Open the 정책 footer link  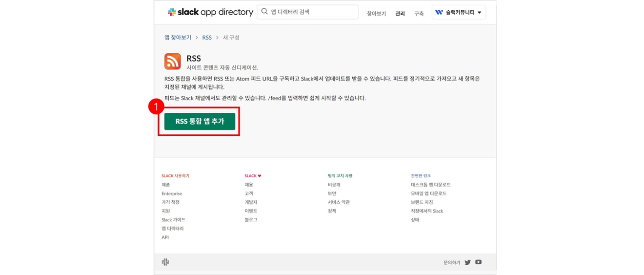click(x=332, y=211)
